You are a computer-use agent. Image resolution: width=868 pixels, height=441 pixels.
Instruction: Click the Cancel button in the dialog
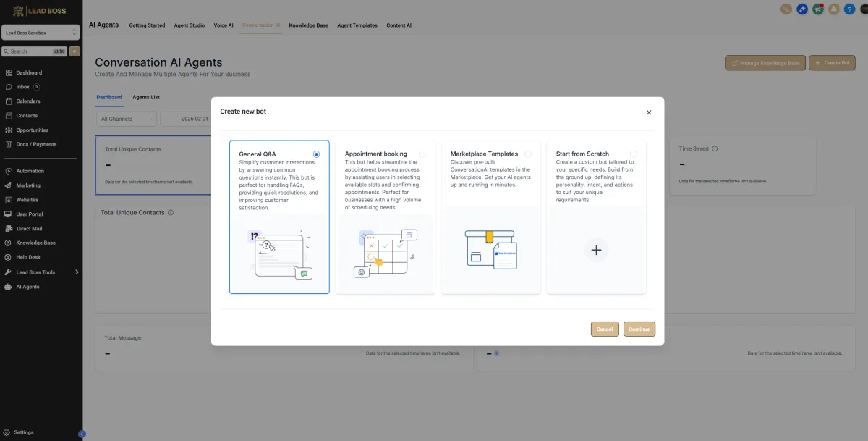[x=605, y=329]
